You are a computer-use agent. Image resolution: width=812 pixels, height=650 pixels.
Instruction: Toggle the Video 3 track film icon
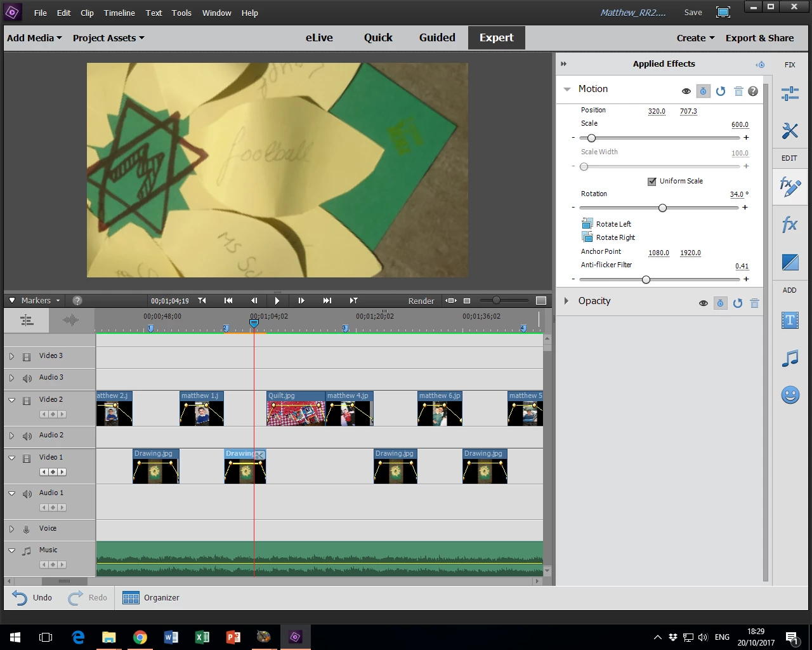tap(27, 357)
